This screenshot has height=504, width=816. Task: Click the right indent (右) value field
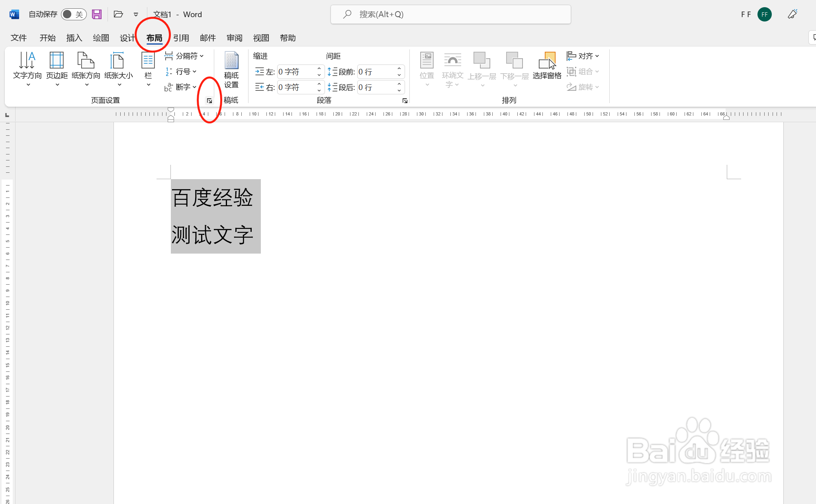tap(296, 87)
